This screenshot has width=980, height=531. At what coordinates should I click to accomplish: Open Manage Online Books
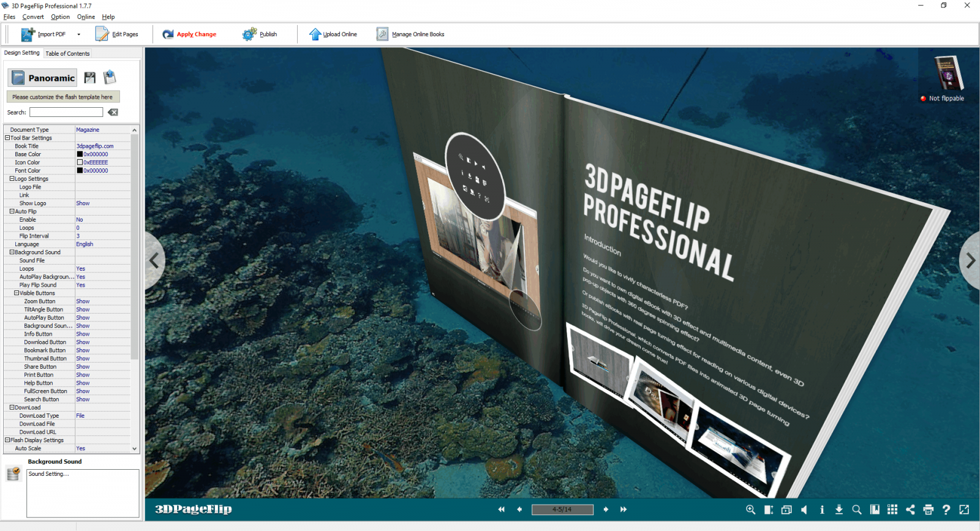point(410,34)
